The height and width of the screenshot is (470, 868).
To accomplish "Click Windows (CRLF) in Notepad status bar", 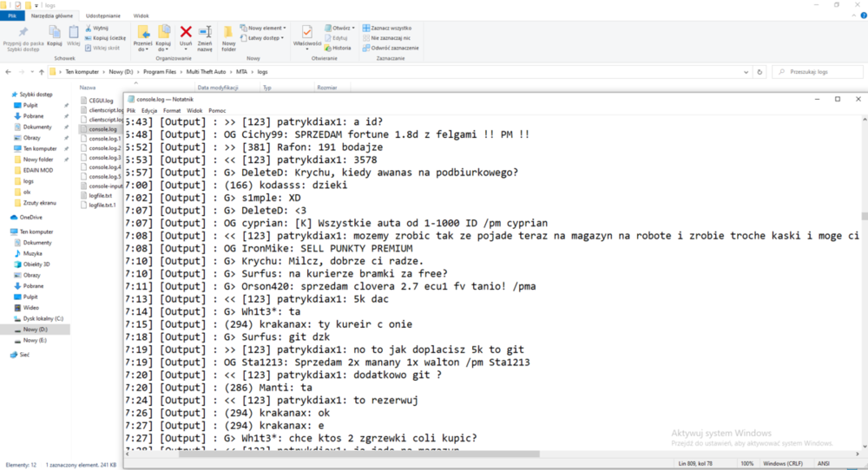I will tap(782, 463).
